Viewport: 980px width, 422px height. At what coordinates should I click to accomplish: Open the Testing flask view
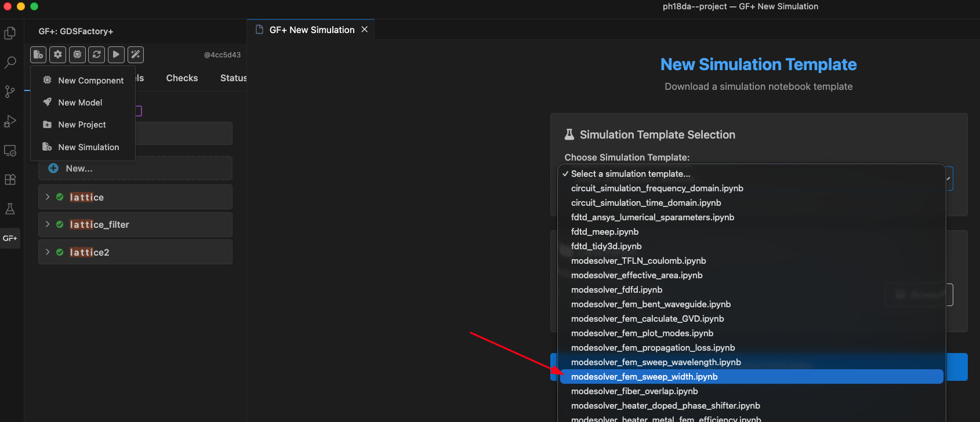click(x=10, y=209)
